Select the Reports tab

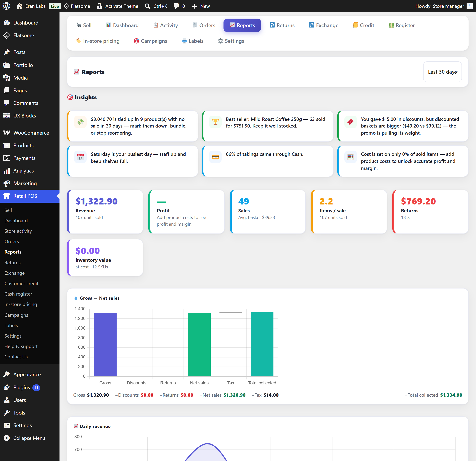(x=242, y=25)
